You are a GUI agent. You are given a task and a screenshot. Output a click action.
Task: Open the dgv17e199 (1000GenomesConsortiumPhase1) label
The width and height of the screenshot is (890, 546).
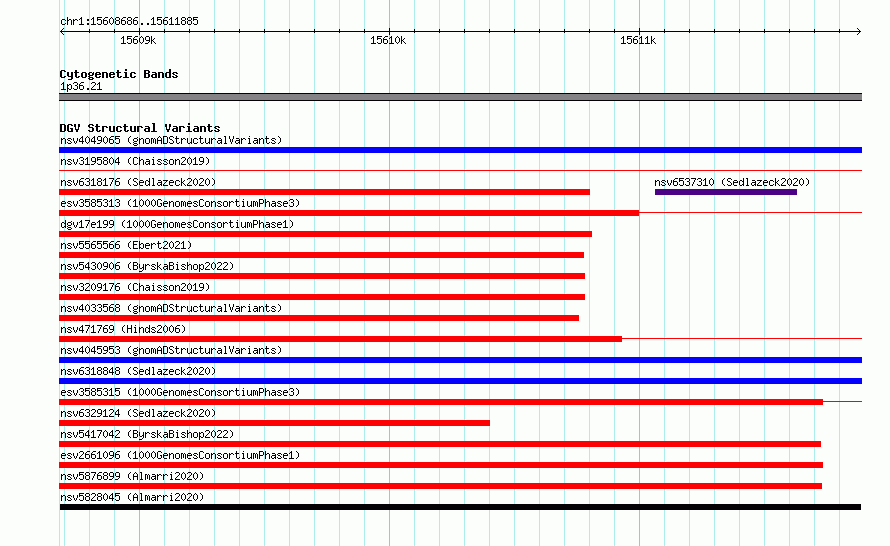click(x=177, y=224)
